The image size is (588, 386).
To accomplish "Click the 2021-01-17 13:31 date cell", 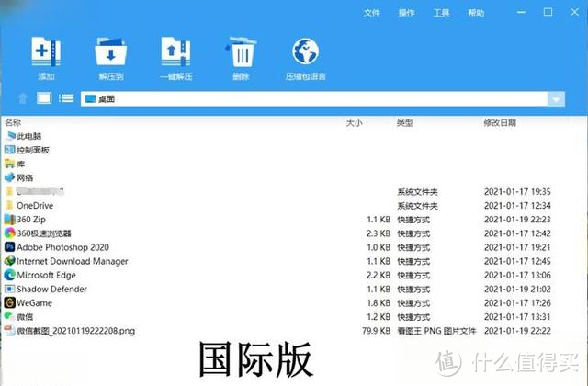I will click(517, 316).
